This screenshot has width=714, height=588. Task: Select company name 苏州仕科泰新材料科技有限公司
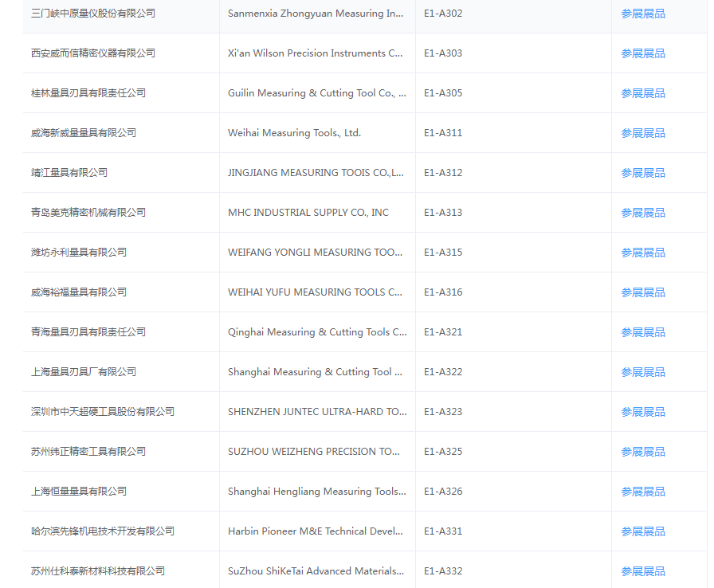98,570
